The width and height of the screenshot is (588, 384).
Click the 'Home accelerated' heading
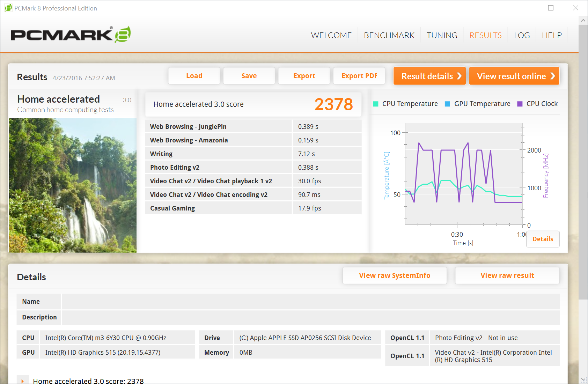[x=58, y=99]
